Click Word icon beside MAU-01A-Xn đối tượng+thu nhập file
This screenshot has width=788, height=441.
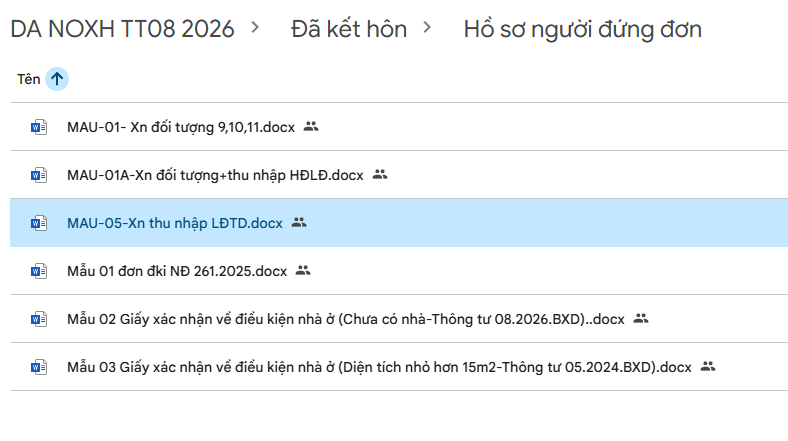[39, 175]
